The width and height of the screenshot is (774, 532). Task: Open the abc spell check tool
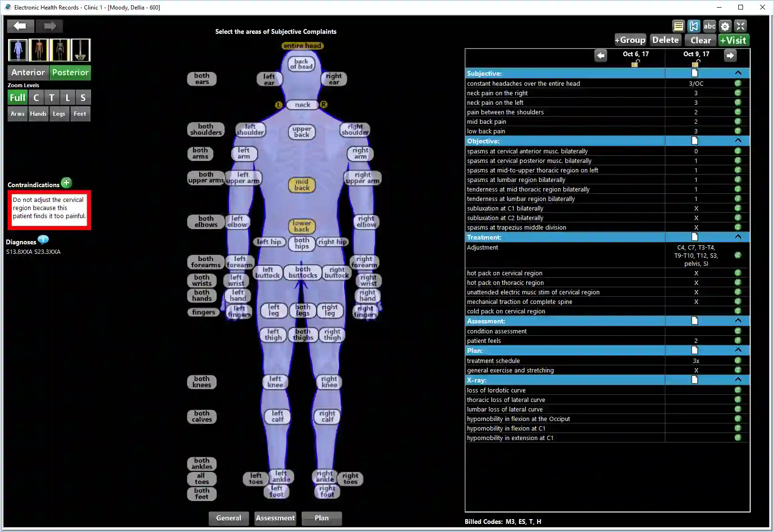(x=709, y=26)
